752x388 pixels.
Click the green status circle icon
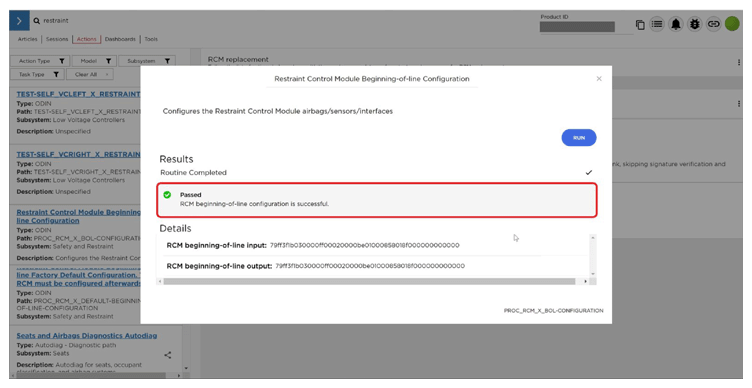coord(732,24)
